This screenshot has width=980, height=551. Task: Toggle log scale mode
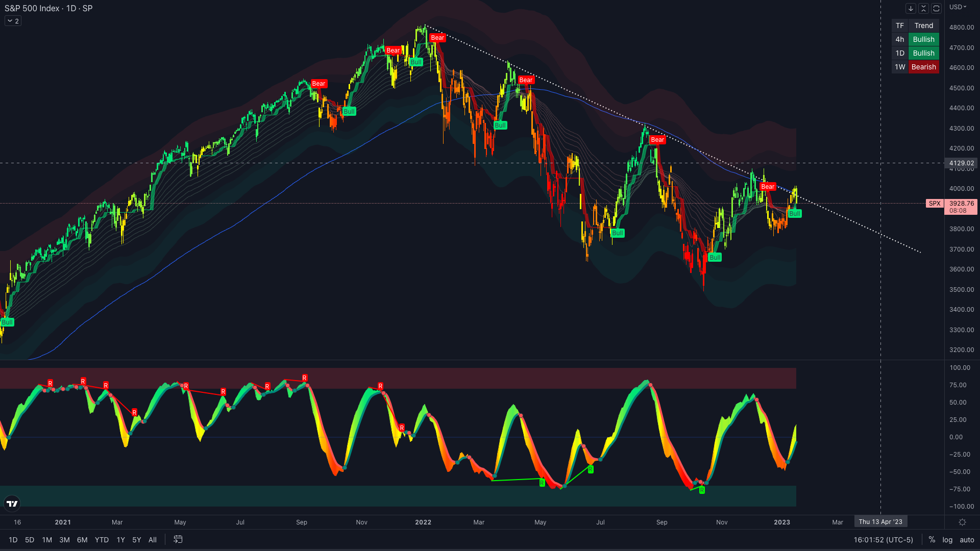coord(947,540)
